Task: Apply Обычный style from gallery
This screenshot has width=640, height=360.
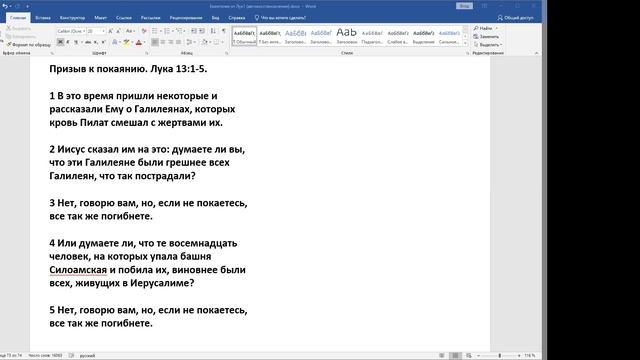Action: coord(244,36)
